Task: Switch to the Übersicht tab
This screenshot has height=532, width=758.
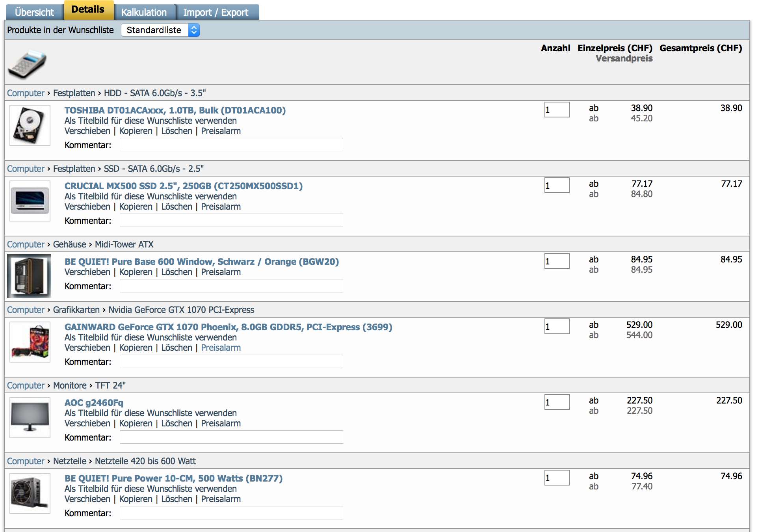Action: pyautogui.click(x=34, y=12)
